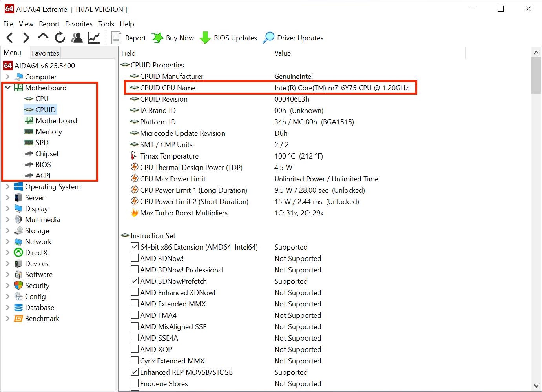Check the AMD 3DNow! Professional checkbox
This screenshot has width=542, height=392.
(135, 270)
